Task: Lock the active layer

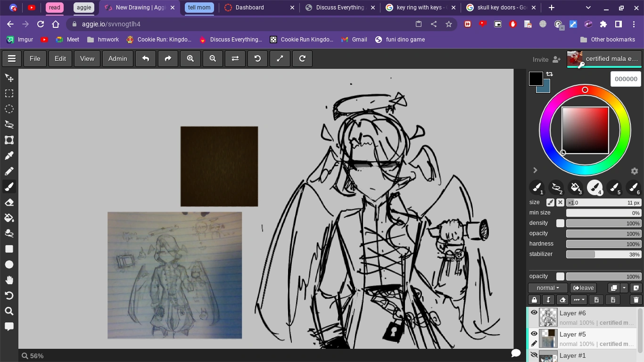Action: coord(534,299)
